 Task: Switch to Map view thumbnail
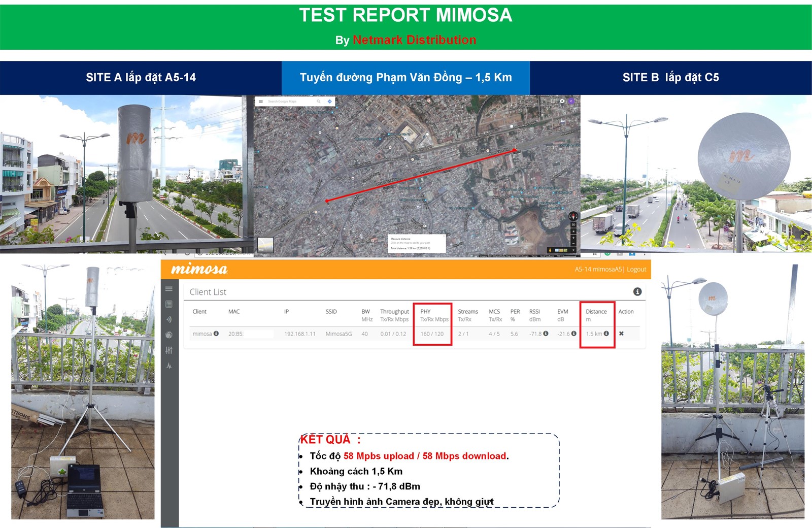click(265, 245)
